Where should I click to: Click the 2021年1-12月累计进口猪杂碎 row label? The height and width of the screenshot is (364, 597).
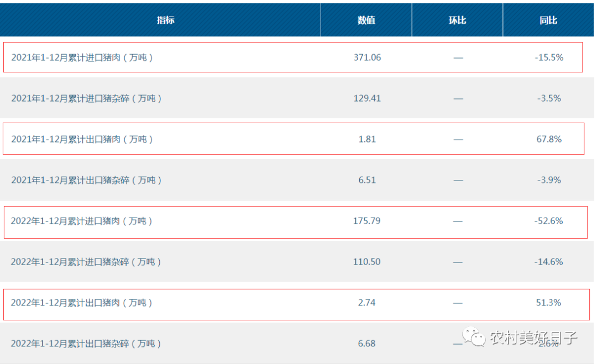coord(86,98)
